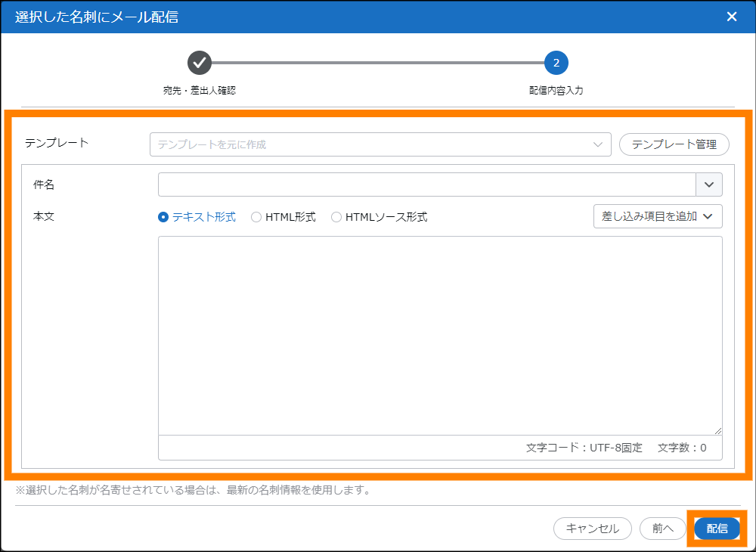756x552 pixels.
Task: Open テンプレート管理
Action: (x=674, y=144)
